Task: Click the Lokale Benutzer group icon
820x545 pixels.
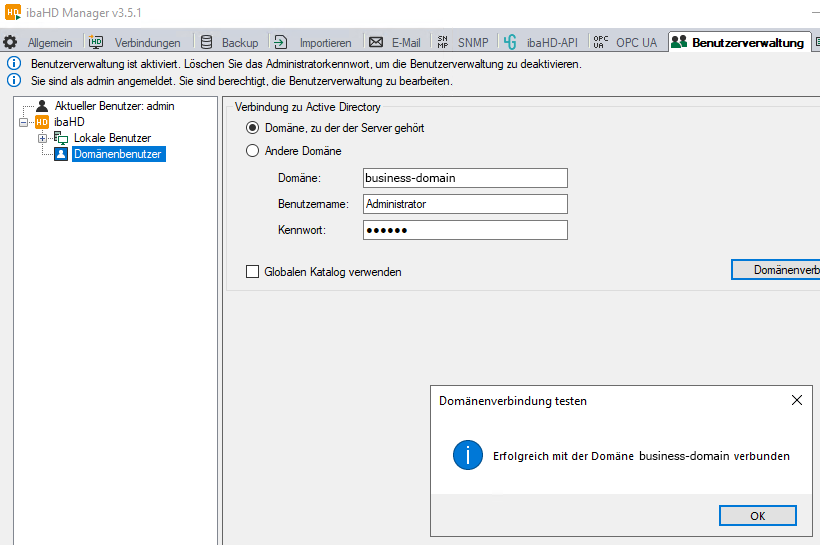Action: coord(61,138)
